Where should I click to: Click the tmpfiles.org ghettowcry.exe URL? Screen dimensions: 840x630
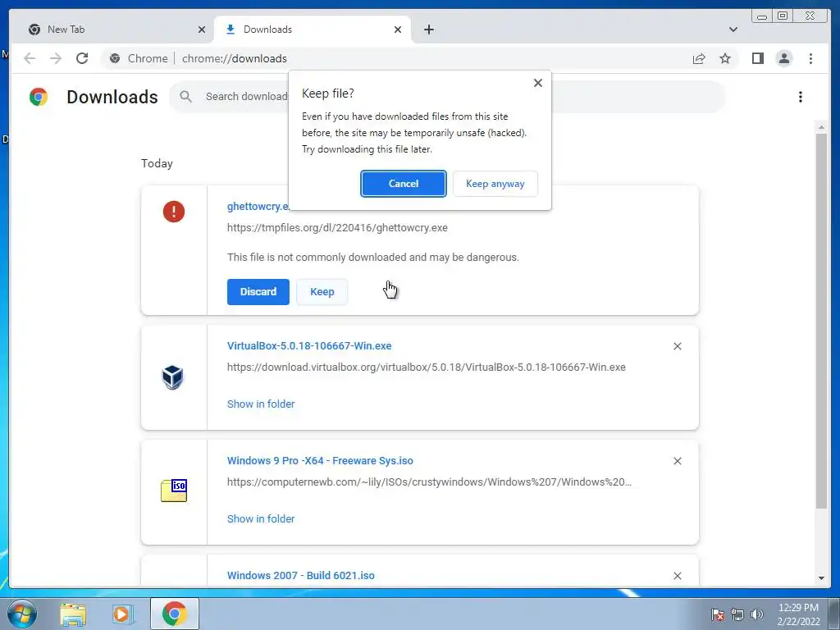(x=337, y=228)
